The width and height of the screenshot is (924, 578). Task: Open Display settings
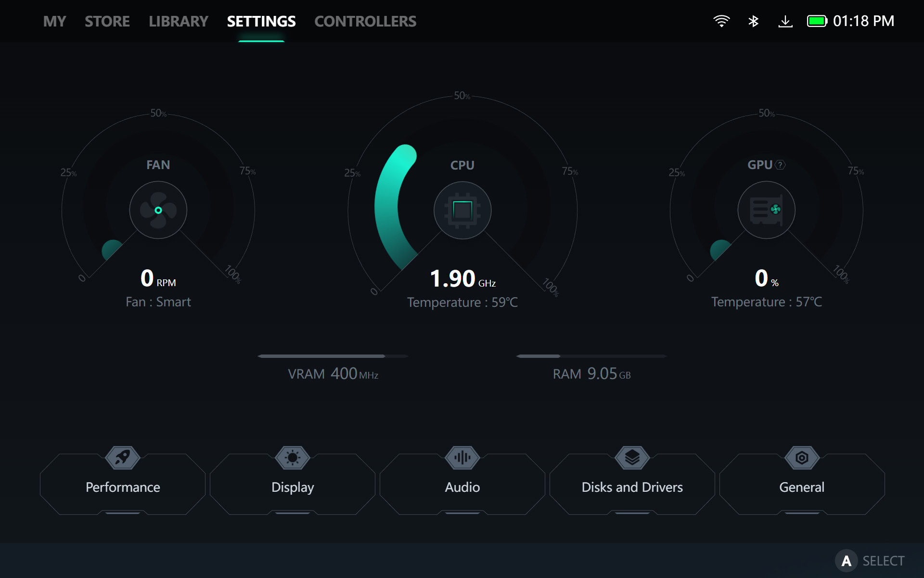293,487
